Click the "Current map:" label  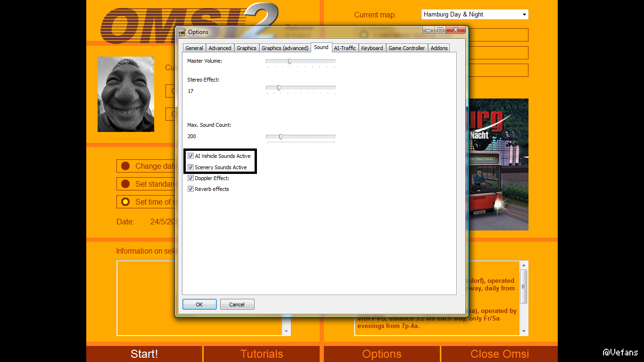[x=375, y=15]
